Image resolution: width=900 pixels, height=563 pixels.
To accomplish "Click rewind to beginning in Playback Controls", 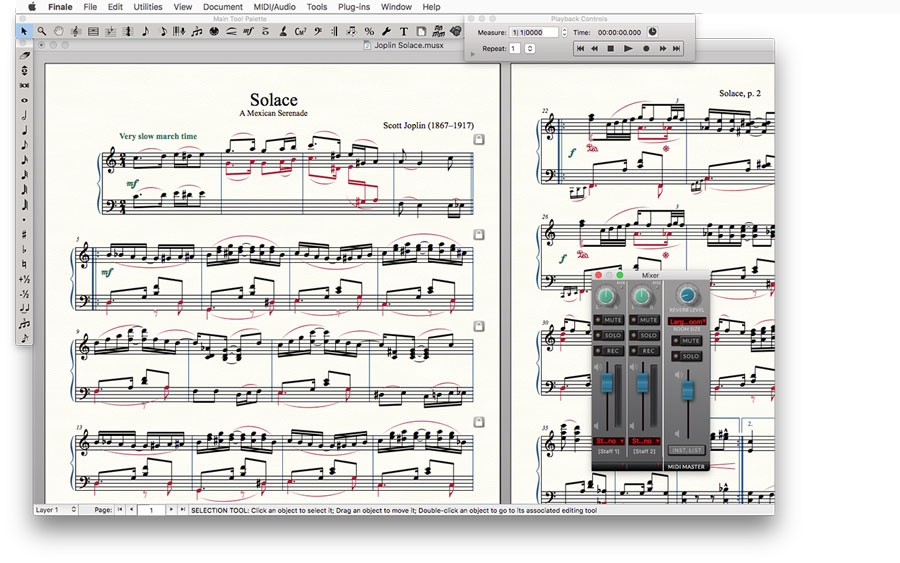I will (x=580, y=49).
